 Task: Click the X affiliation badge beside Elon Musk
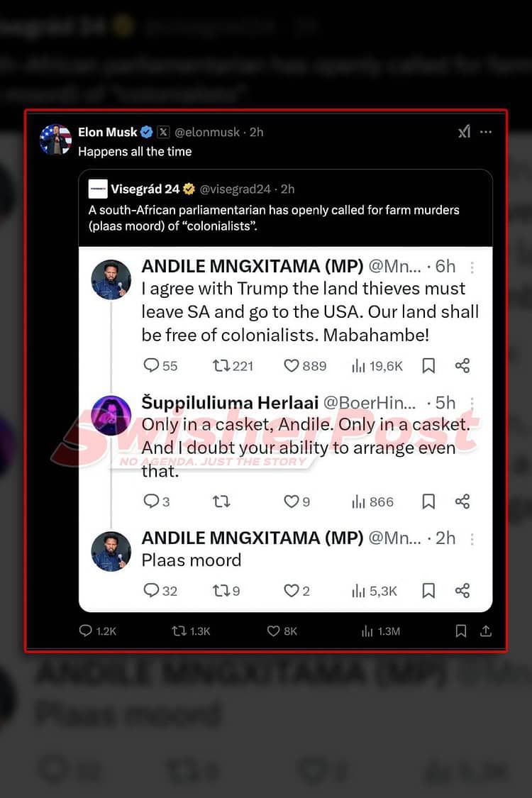click(x=163, y=132)
